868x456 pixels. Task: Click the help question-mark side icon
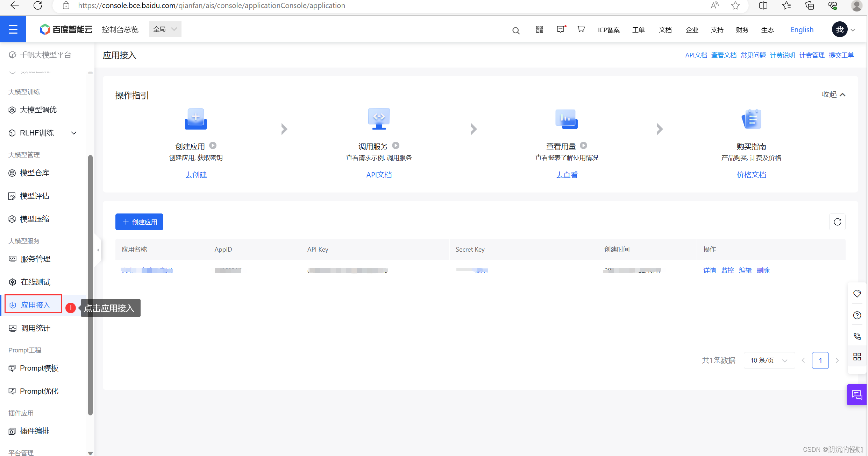tap(857, 315)
